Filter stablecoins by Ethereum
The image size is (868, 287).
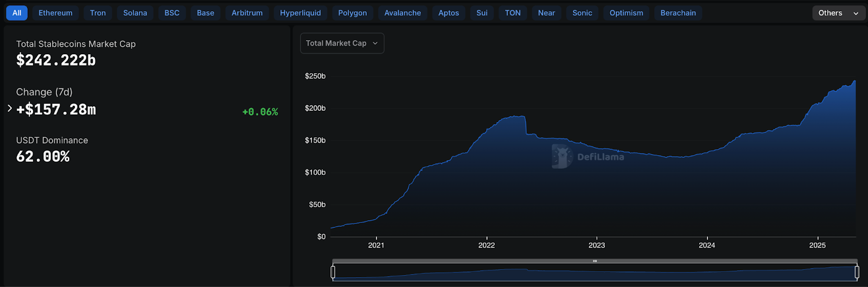pyautogui.click(x=55, y=13)
